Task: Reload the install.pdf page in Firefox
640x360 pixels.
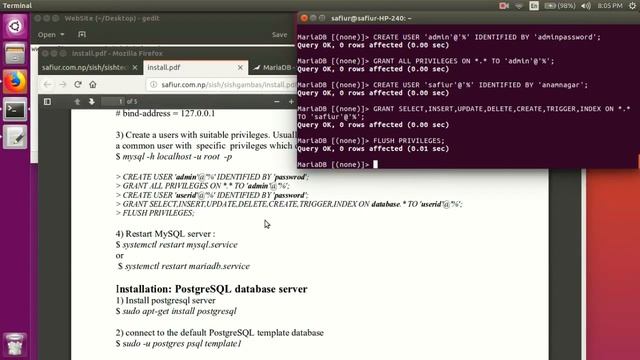Action: pyautogui.click(x=78, y=84)
